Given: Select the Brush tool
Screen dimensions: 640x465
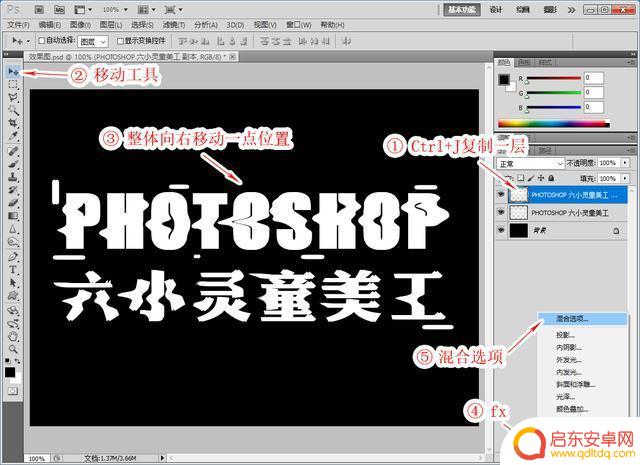Looking at the screenshot, I should tap(13, 165).
